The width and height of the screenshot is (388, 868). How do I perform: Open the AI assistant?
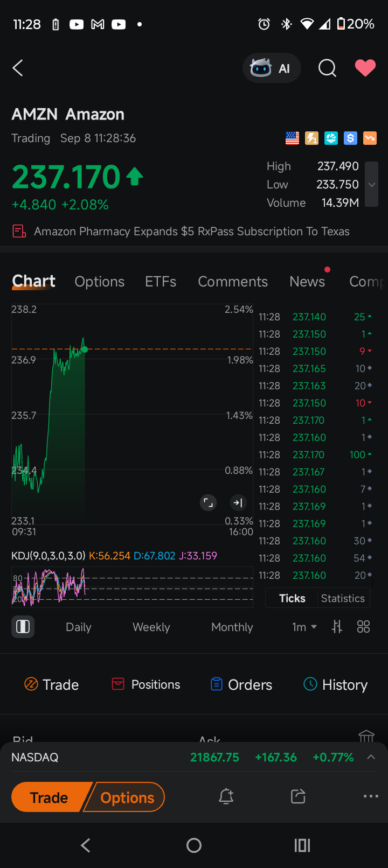coord(271,68)
